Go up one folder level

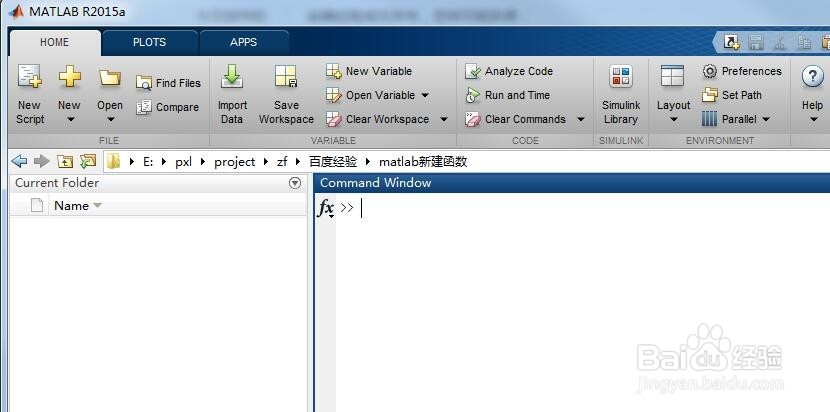(65, 162)
